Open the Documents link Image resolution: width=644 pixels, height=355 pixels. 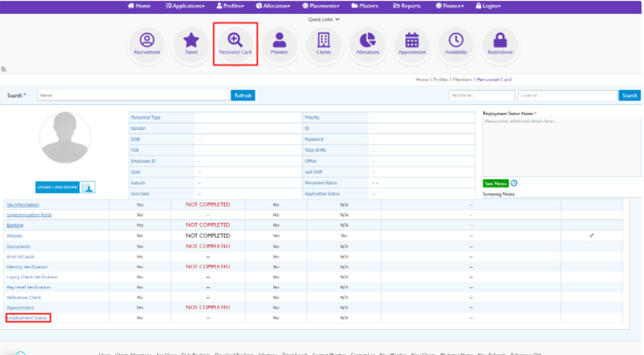tap(19, 246)
